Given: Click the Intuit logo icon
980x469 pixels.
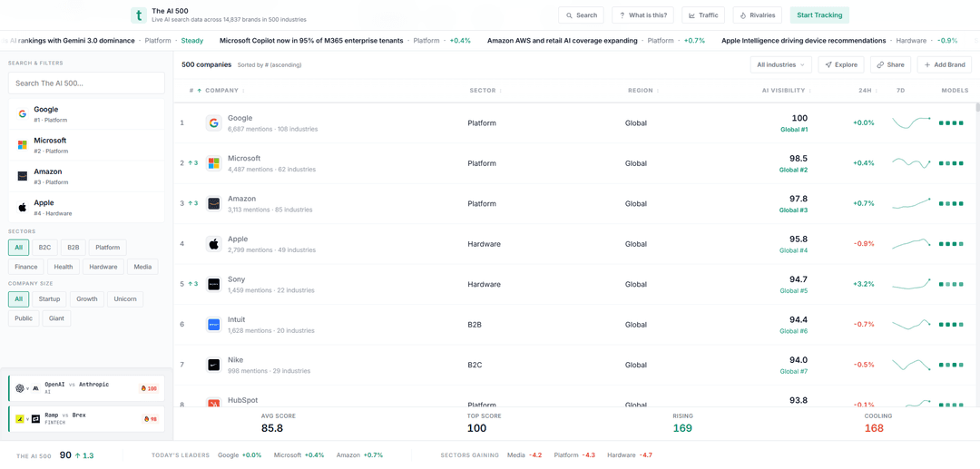Looking at the screenshot, I should coord(213,324).
